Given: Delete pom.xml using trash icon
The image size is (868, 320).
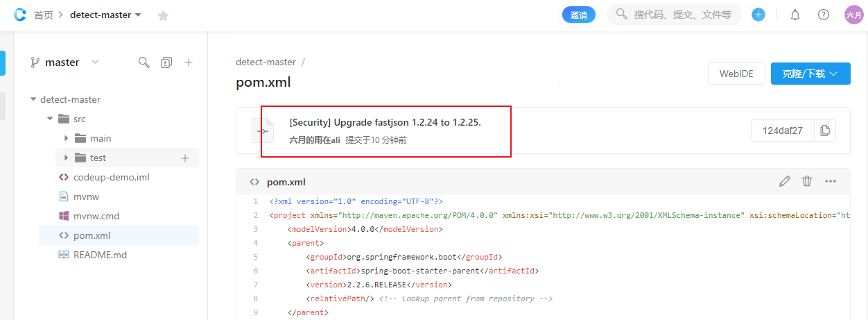Looking at the screenshot, I should (807, 181).
